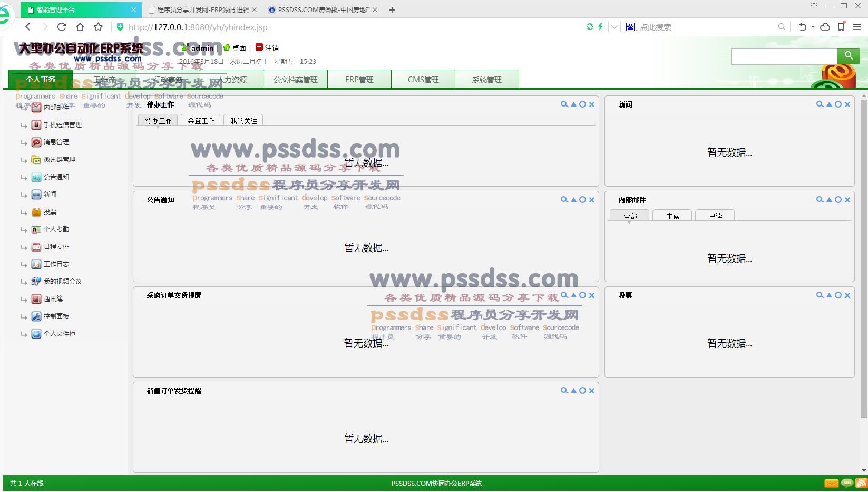Click 我的视频会议 sidebar icon
Screen dimensions: 868x492
pos(36,282)
